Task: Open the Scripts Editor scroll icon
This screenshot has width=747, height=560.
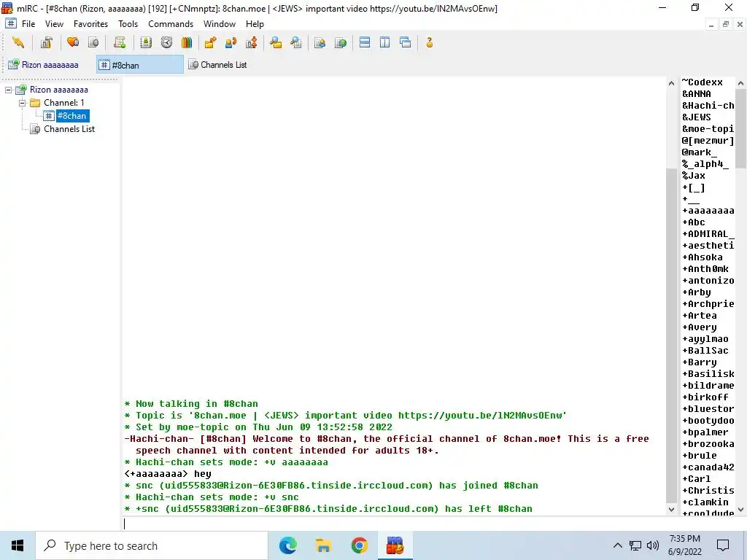Action: [x=120, y=42]
